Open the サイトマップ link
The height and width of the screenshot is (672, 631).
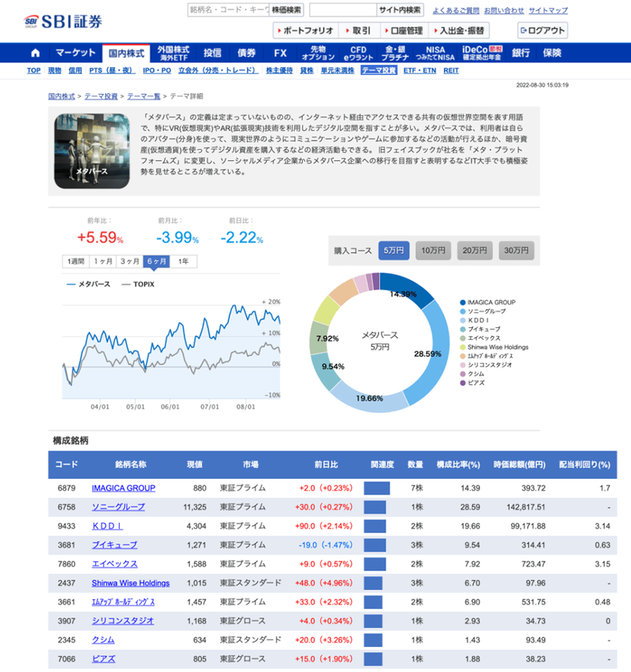(x=548, y=10)
